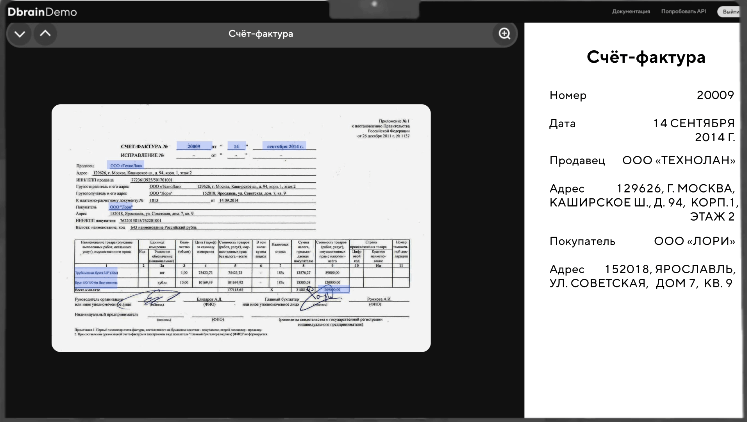
Task: Click the Покупатель value ООО «ЛОРИ»
Action: tap(694, 241)
